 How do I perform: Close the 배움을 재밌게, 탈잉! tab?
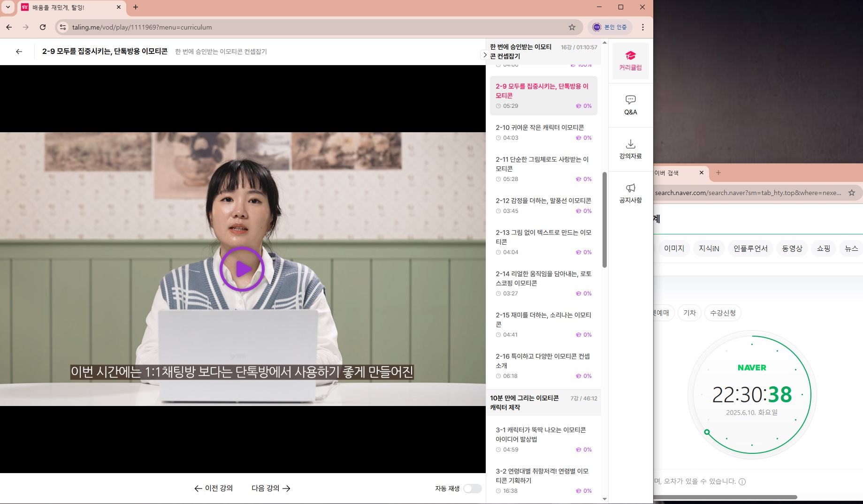[x=118, y=7]
